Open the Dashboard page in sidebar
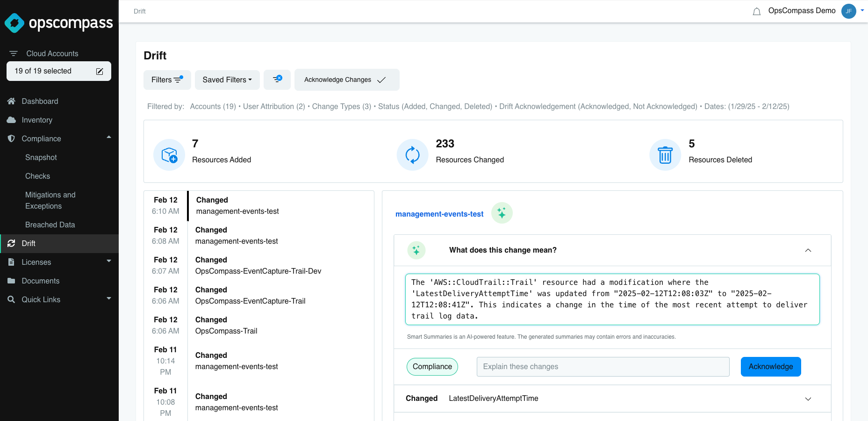868x421 pixels. click(x=40, y=102)
